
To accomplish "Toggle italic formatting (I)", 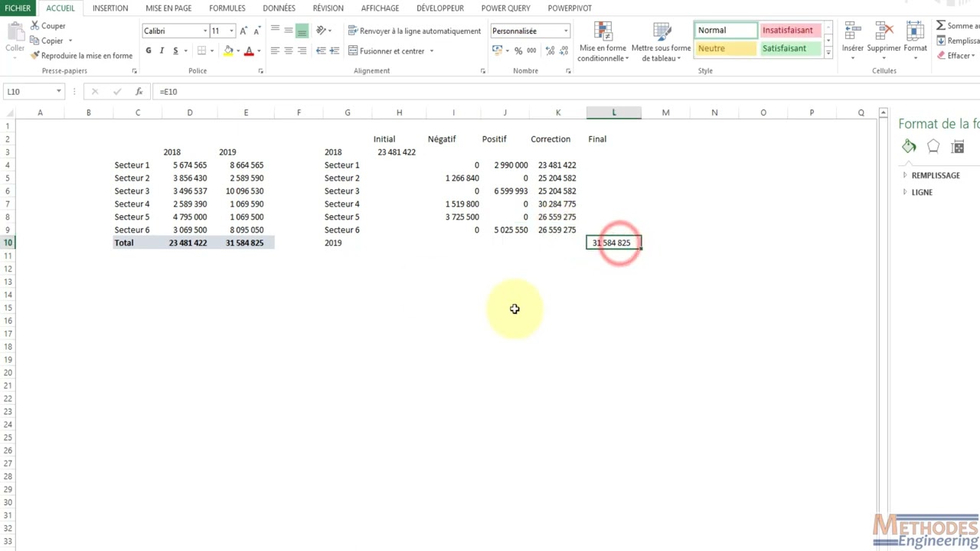I will pos(162,51).
